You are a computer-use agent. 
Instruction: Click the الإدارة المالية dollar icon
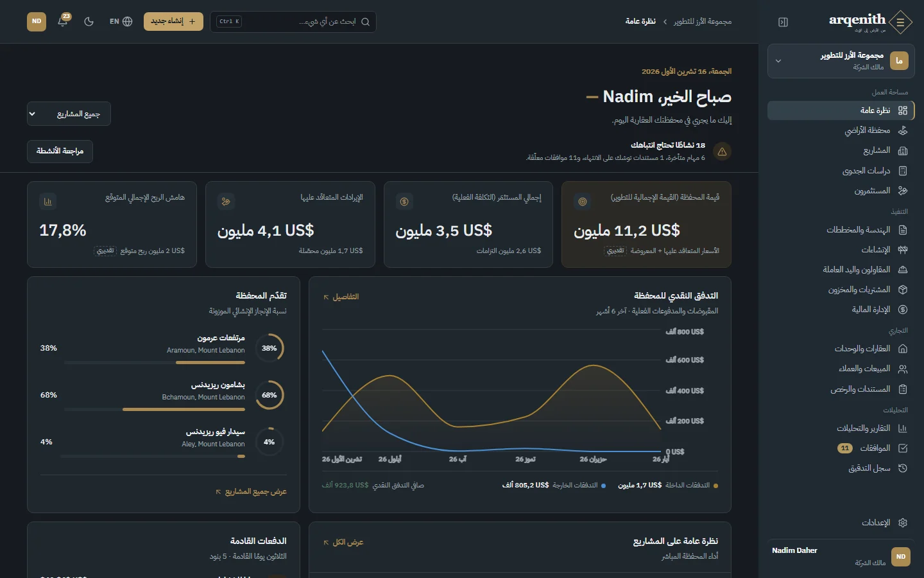pyautogui.click(x=903, y=310)
